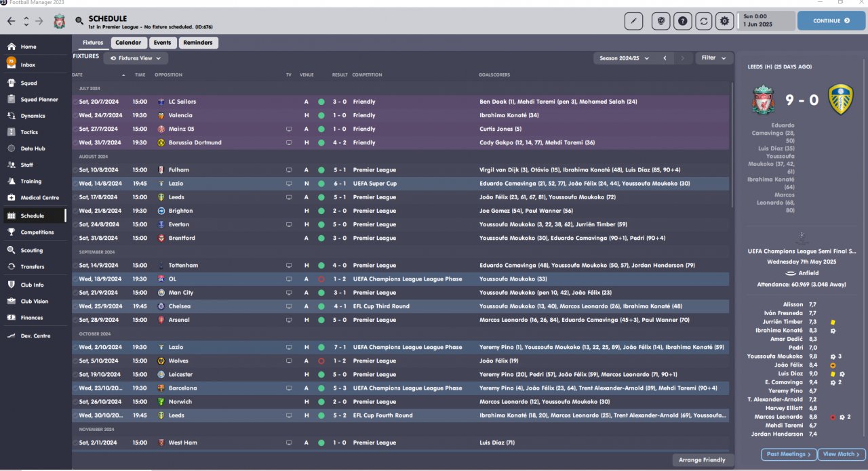Open Dev. Centre in the sidebar

(x=35, y=335)
